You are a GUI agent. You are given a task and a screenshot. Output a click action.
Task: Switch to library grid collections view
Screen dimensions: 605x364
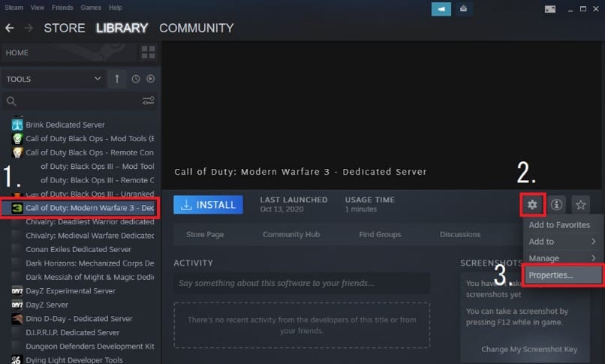click(x=148, y=53)
